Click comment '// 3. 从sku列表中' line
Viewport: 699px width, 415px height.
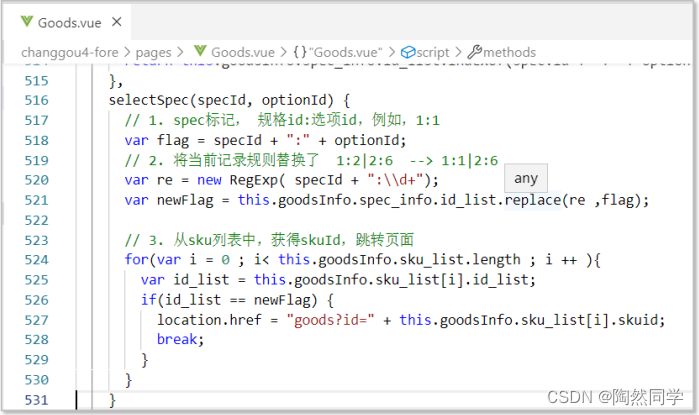[x=269, y=240]
